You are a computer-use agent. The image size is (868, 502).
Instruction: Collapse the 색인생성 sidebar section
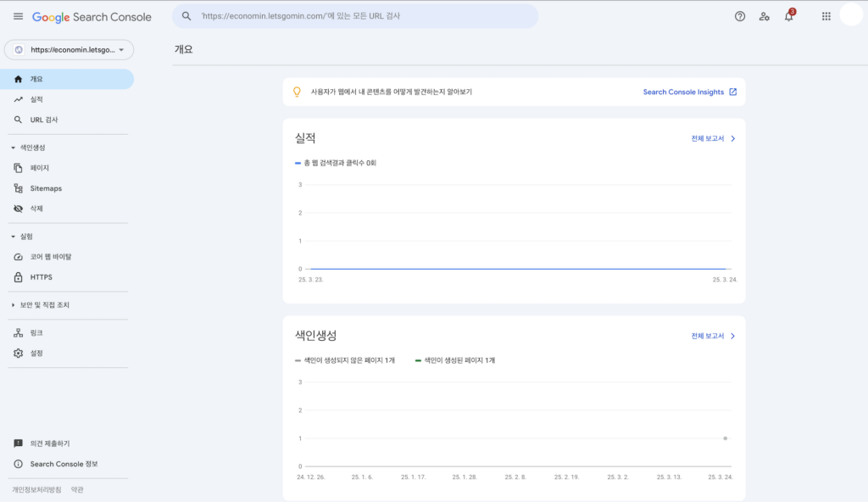pyautogui.click(x=14, y=148)
